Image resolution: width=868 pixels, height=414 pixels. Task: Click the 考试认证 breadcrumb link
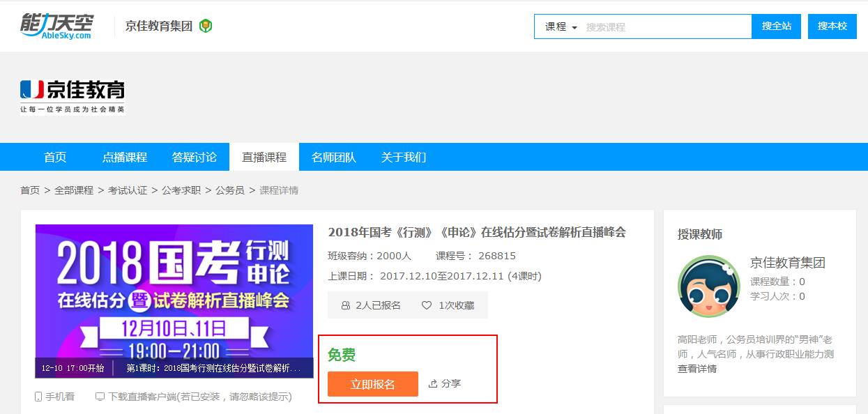point(128,190)
